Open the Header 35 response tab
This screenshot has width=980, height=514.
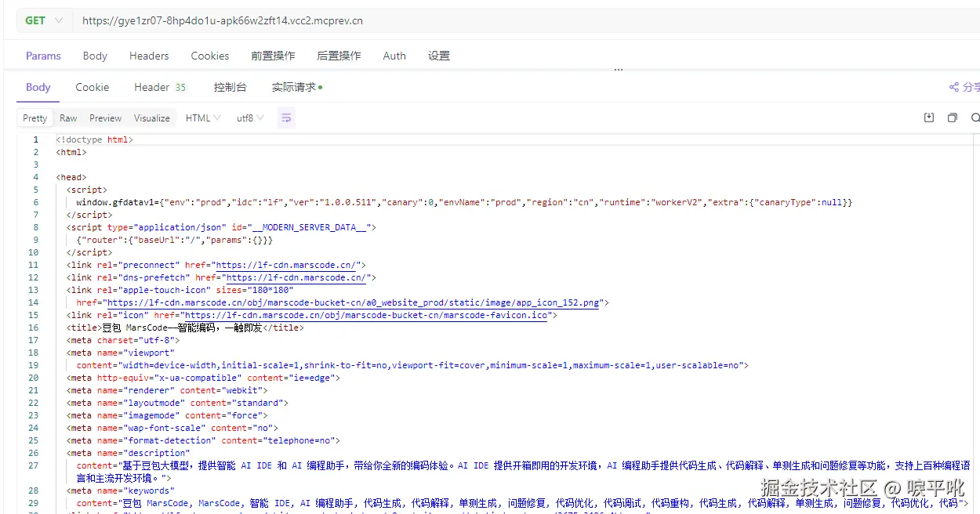(159, 87)
